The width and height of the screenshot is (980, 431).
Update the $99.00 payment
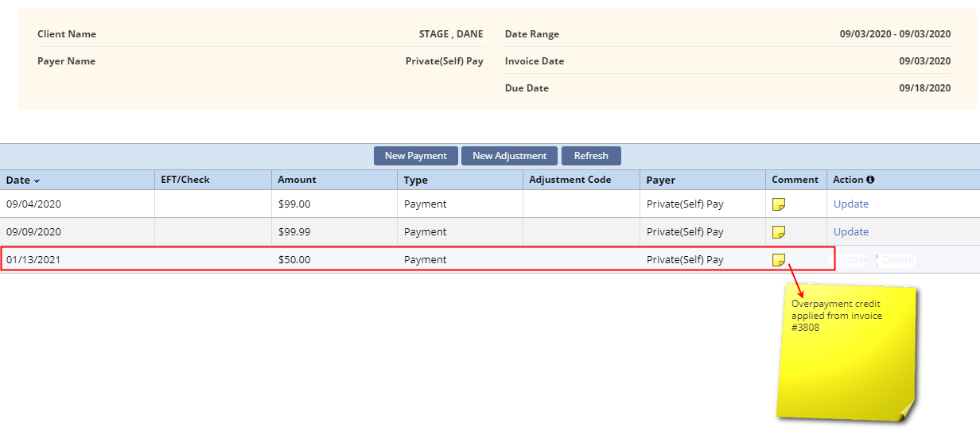(x=850, y=204)
